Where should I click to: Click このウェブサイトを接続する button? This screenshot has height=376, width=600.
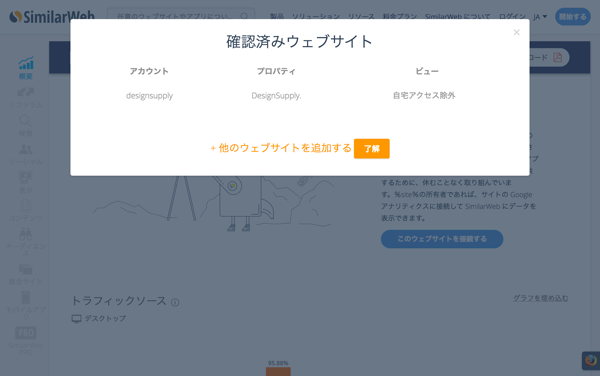[x=442, y=239]
